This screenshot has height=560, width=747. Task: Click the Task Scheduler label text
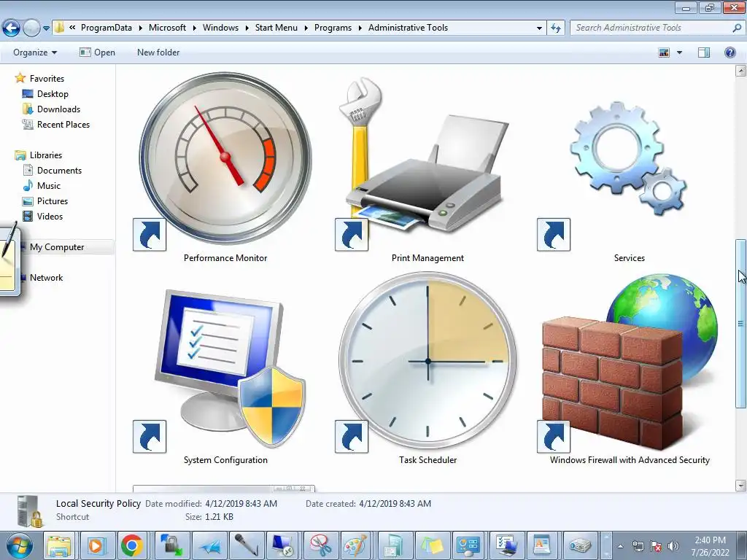tap(427, 460)
